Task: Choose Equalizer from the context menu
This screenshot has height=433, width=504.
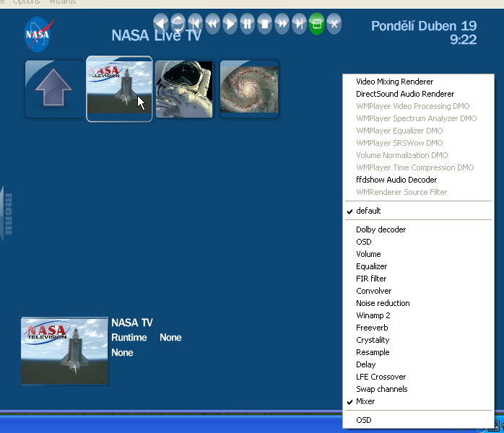Action: coord(371,266)
